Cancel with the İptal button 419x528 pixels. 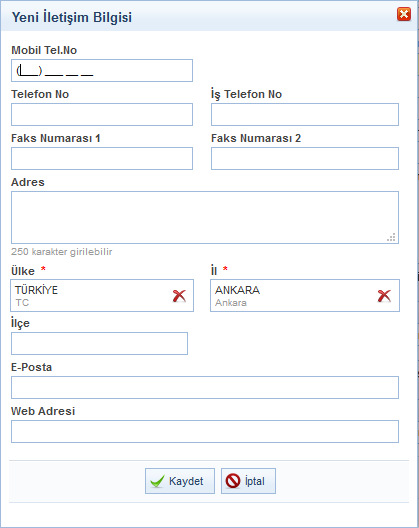248,481
